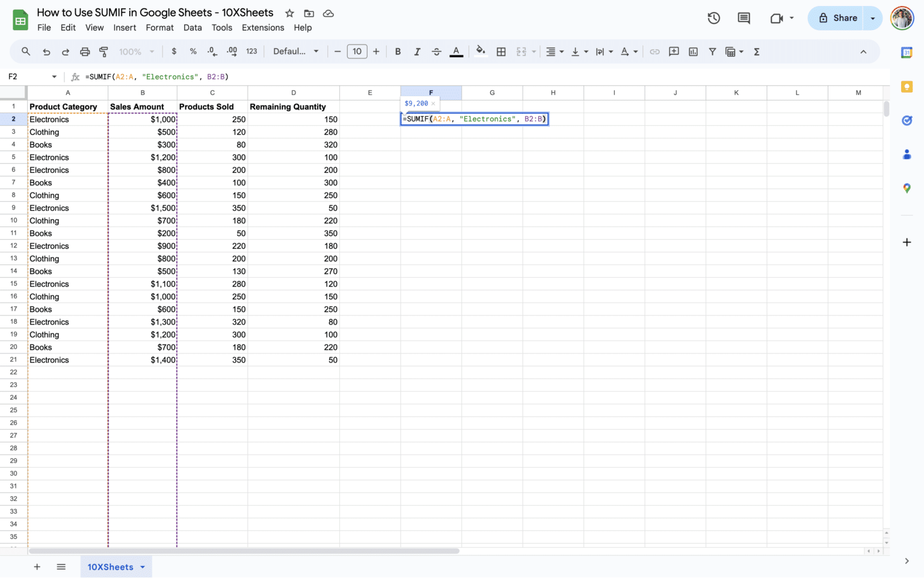The height and width of the screenshot is (578, 924).
Task: Insert a link via toolbar
Action: [654, 51]
